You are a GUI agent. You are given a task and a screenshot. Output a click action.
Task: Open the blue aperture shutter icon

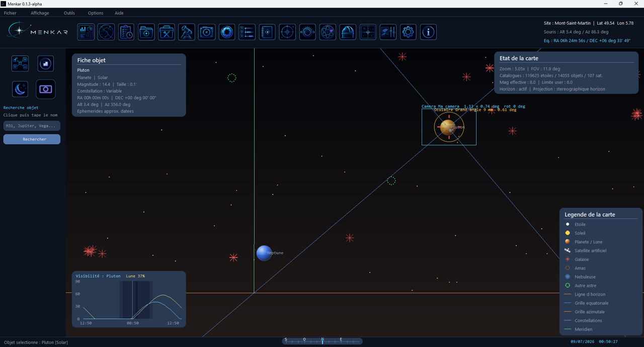pyautogui.click(x=227, y=32)
